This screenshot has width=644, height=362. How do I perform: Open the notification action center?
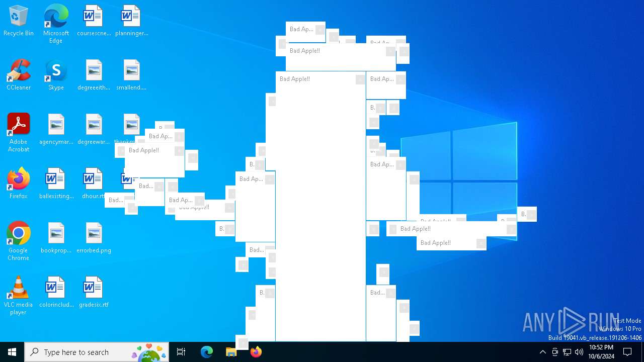click(627, 352)
